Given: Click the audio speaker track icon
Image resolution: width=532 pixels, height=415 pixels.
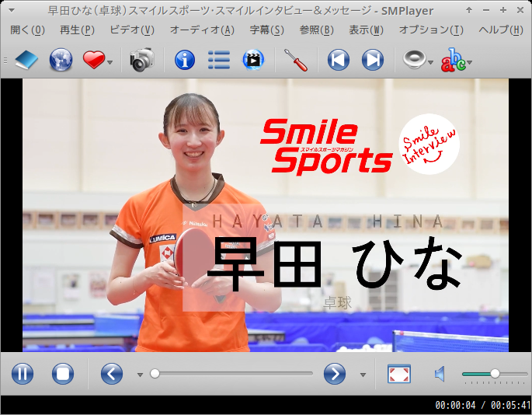Looking at the screenshot, I should [414, 59].
